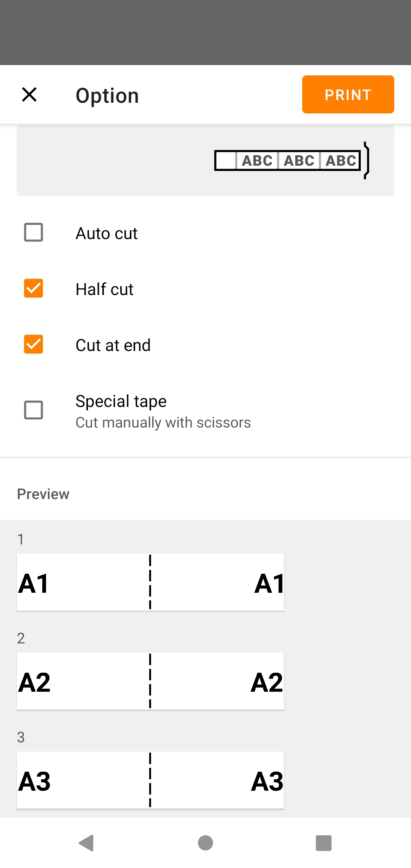This screenshot has height=868, width=411.
Task: Tap the Android recent apps square
Action: tap(324, 843)
